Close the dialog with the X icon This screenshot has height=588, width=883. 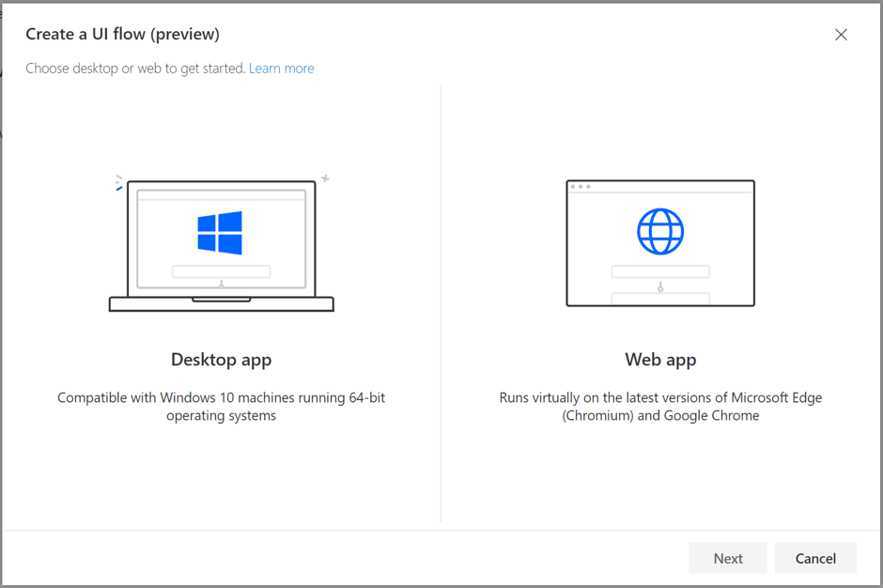[x=841, y=35]
